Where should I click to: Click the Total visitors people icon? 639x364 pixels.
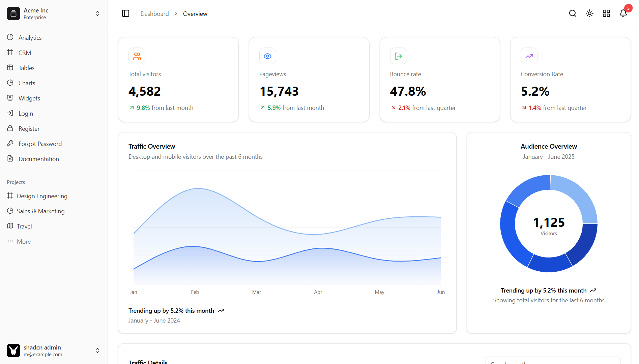pos(137,56)
